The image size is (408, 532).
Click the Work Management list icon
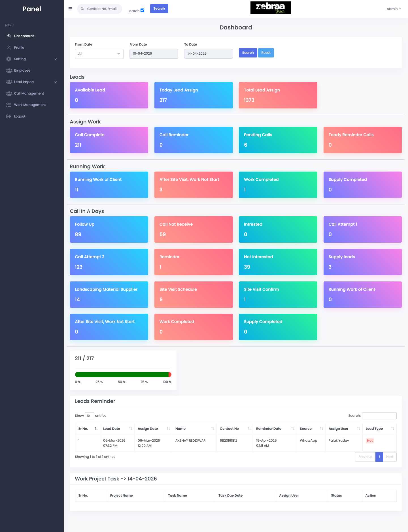(x=9, y=105)
